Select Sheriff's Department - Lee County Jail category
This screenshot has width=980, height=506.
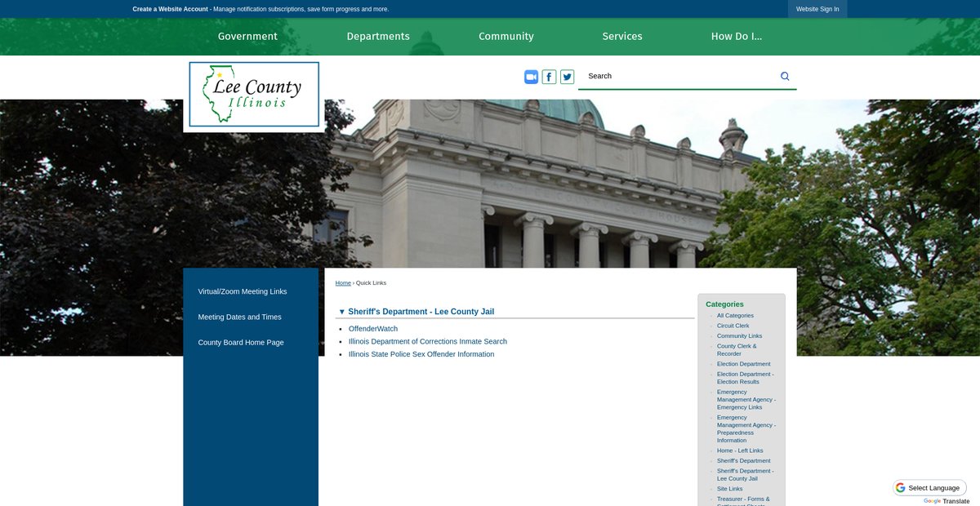pos(745,475)
